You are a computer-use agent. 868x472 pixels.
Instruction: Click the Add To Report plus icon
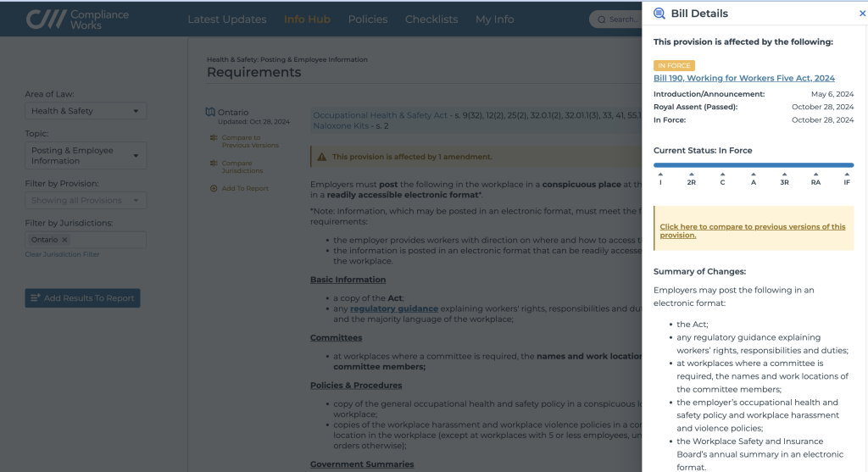point(214,188)
